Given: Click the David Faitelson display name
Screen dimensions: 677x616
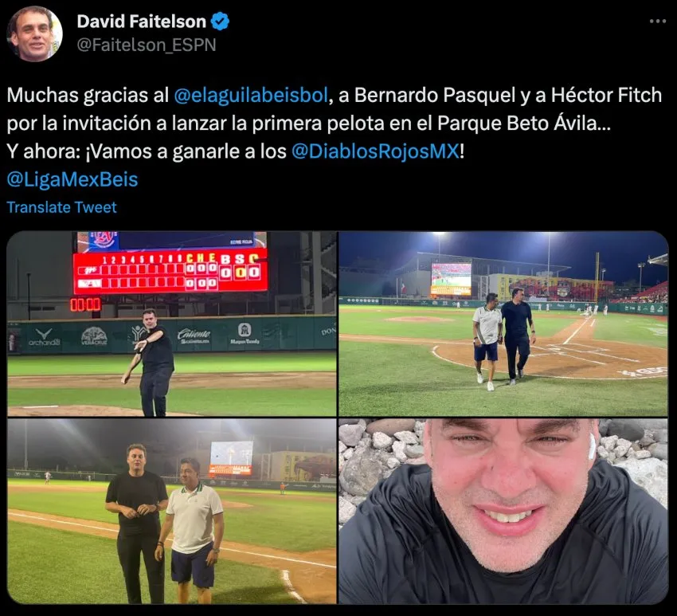Looking at the screenshot, I should [x=142, y=22].
